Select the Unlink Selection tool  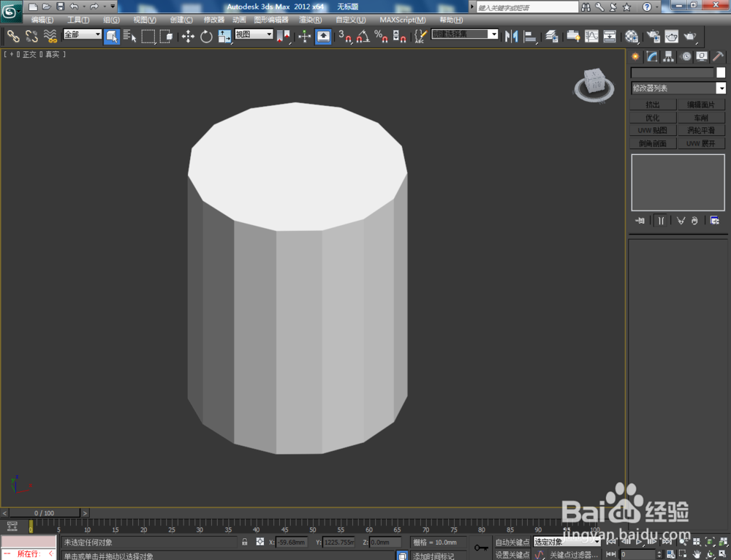coord(31,37)
